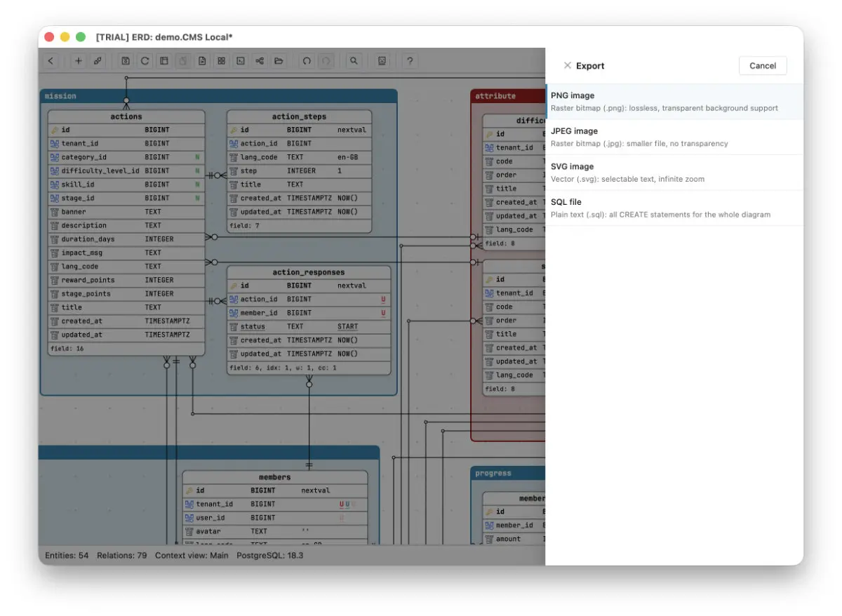The height and width of the screenshot is (616, 842).
Task: Choose the JPEG image export option
Action: [x=675, y=137]
